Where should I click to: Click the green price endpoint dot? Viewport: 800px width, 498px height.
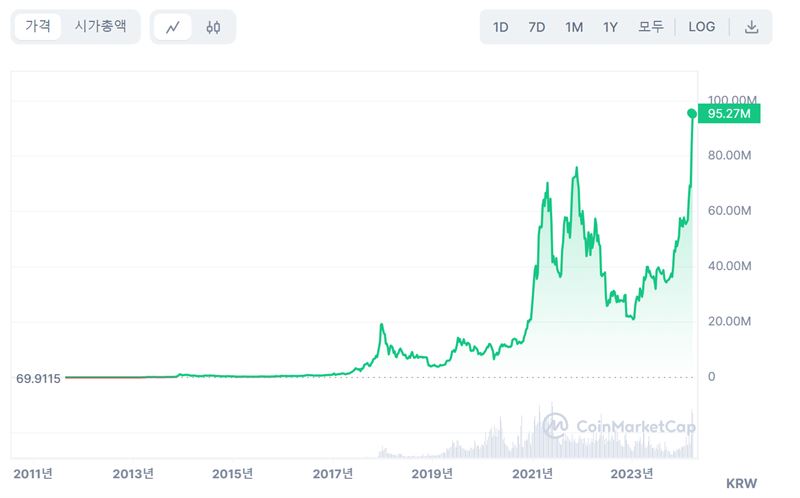click(x=692, y=114)
